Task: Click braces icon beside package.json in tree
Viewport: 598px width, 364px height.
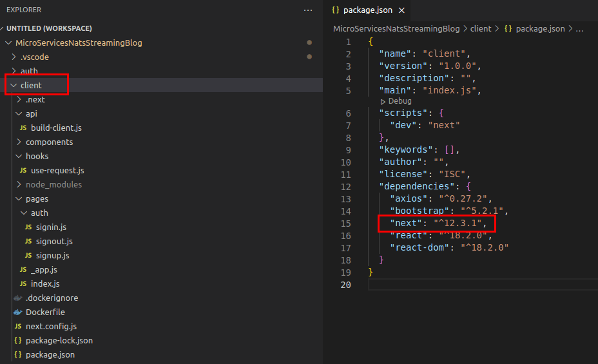Action: tap(18, 355)
